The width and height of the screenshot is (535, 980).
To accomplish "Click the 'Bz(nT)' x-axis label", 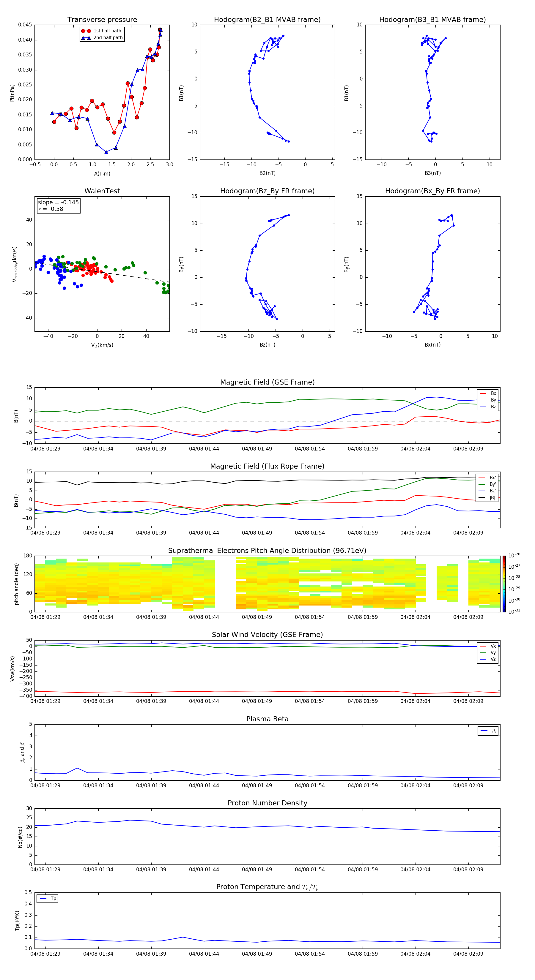I will click(267, 345).
